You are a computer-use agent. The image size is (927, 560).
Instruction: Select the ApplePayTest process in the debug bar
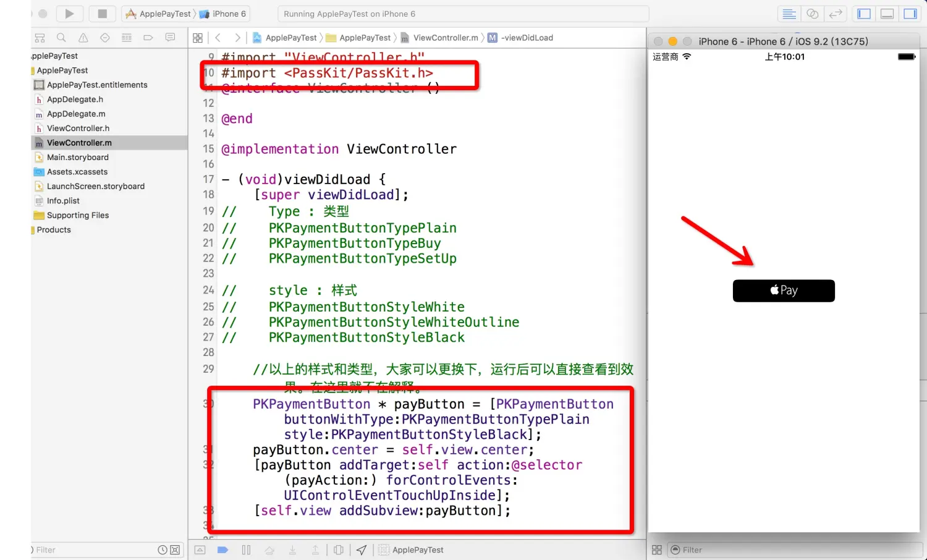[412, 549]
